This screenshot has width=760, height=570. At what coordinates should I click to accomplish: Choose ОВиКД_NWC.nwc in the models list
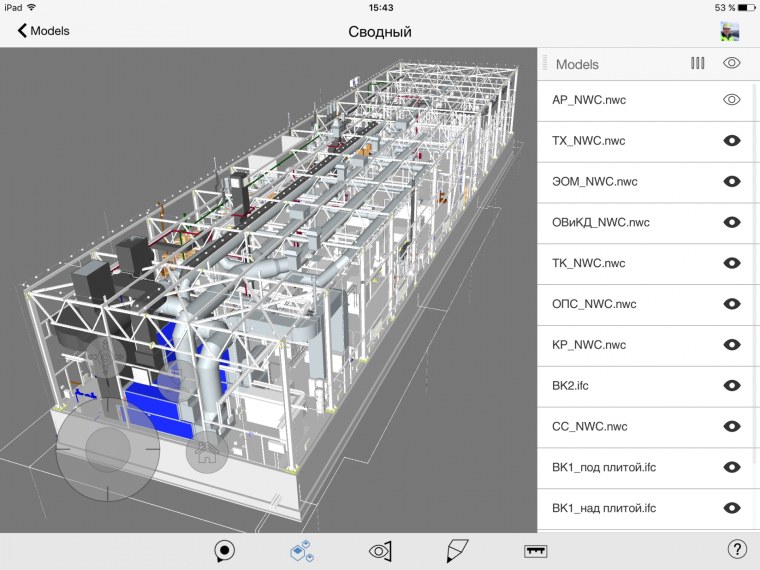pyautogui.click(x=600, y=223)
